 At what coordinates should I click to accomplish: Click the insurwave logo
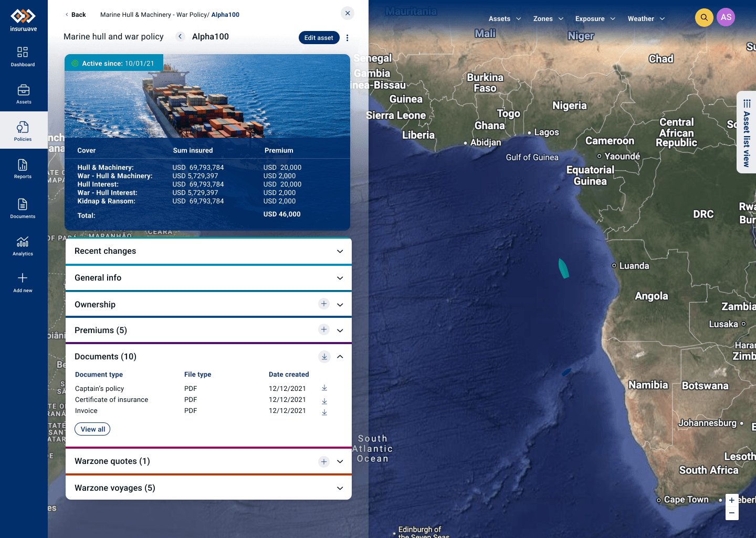pos(24,20)
